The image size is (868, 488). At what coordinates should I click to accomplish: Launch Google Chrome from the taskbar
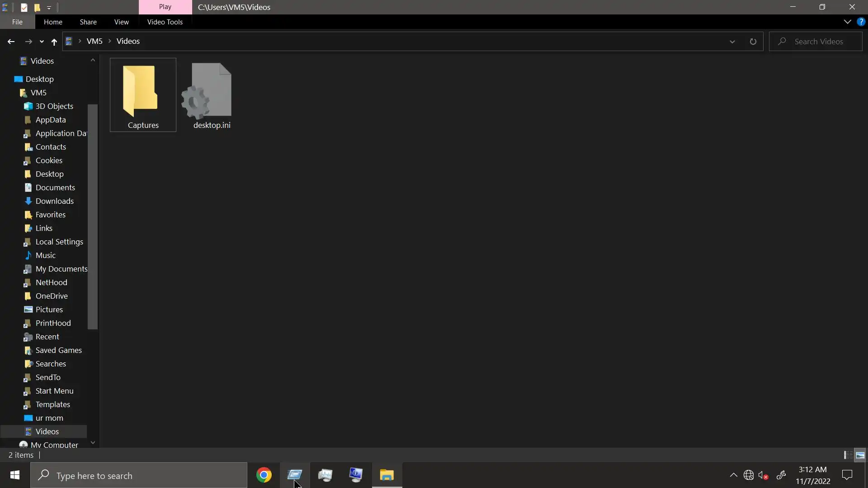point(264,475)
